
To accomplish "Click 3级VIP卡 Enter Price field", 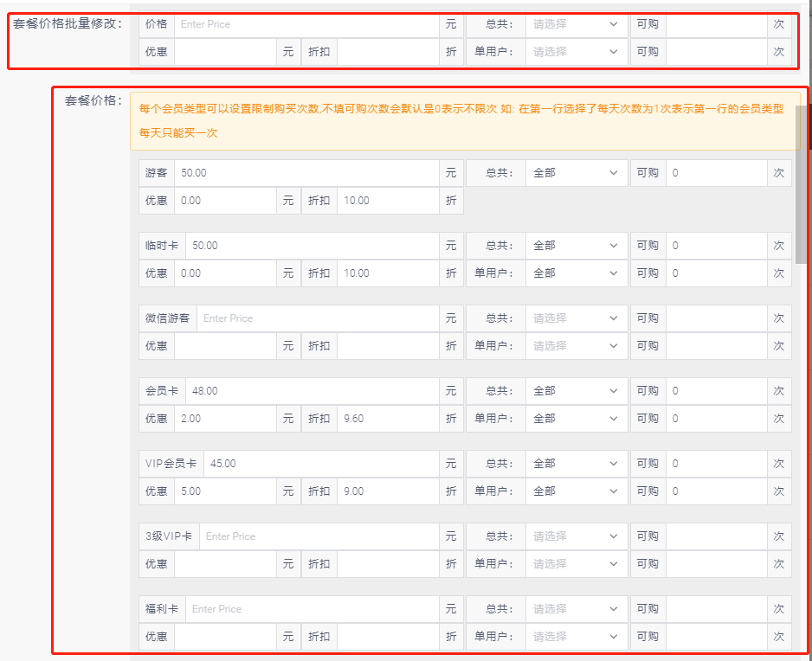I will (x=319, y=536).
